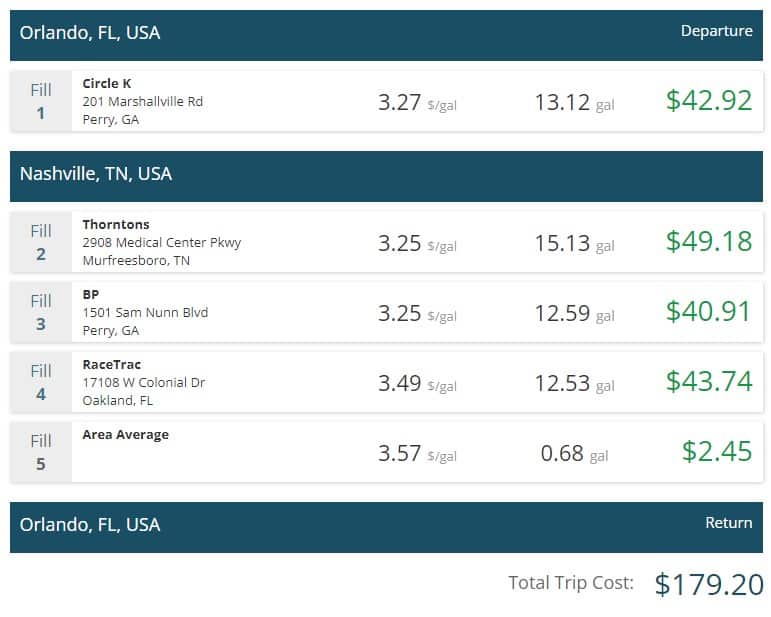Click the RaceTrac station name
Screen dimensions: 771x617
point(112,365)
